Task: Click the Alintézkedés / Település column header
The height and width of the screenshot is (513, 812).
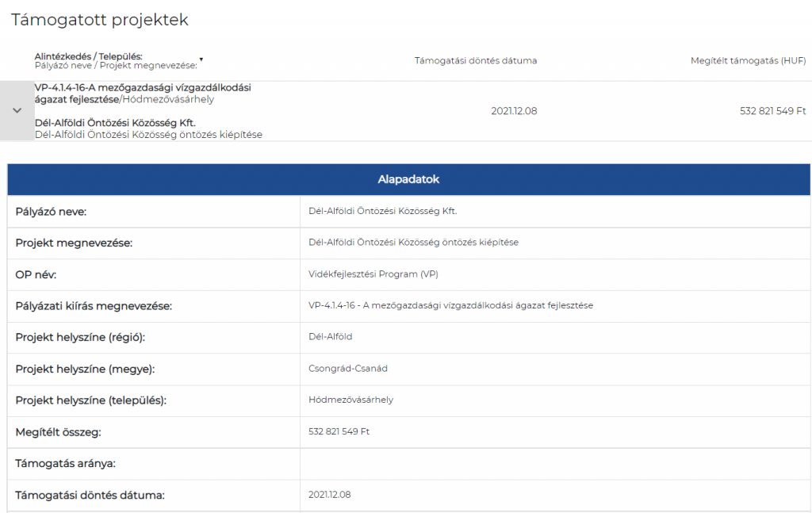Action: [88, 56]
